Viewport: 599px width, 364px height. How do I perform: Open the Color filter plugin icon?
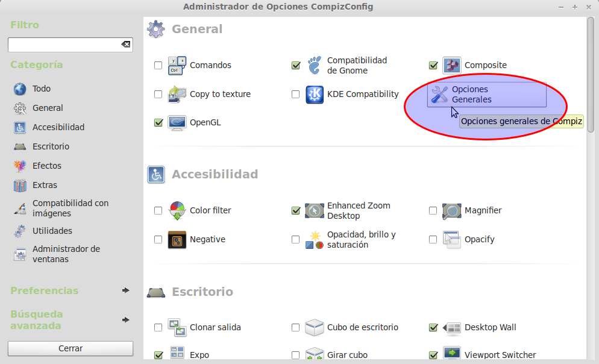(177, 210)
